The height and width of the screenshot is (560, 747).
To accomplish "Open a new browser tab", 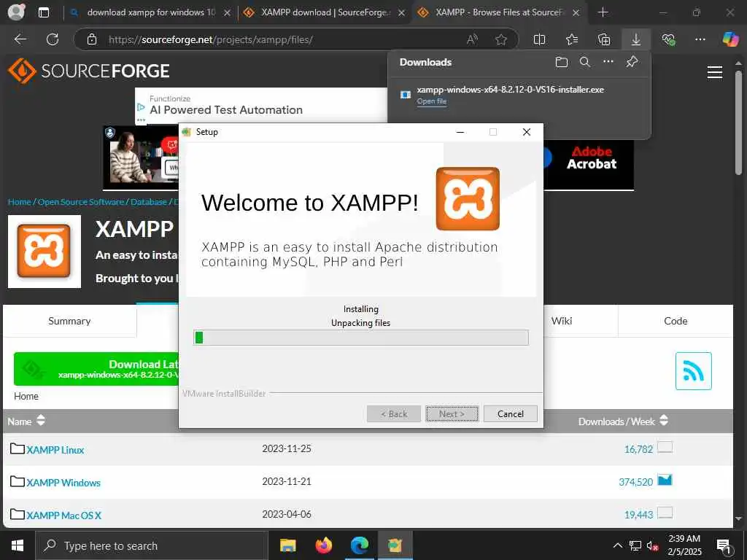I will coord(603,12).
